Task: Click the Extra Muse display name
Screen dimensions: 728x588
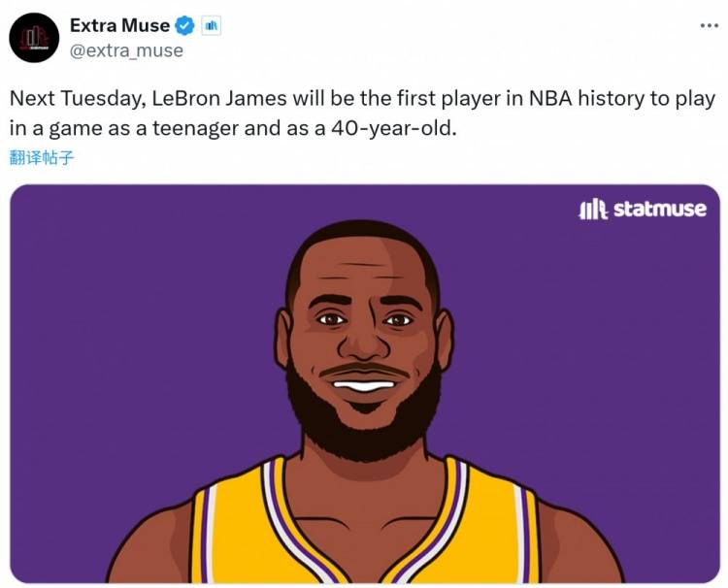Action: click(x=119, y=26)
